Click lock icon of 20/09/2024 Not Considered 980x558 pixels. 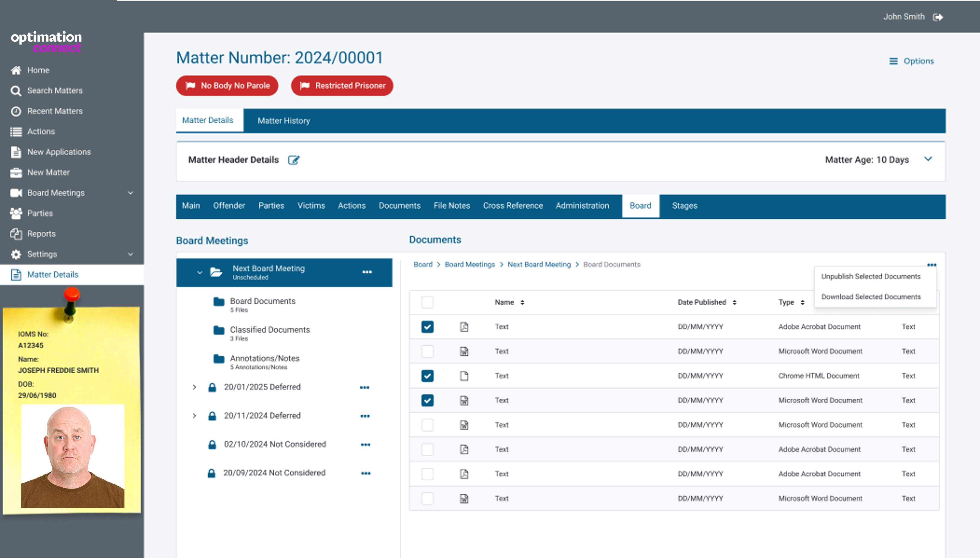pos(211,473)
